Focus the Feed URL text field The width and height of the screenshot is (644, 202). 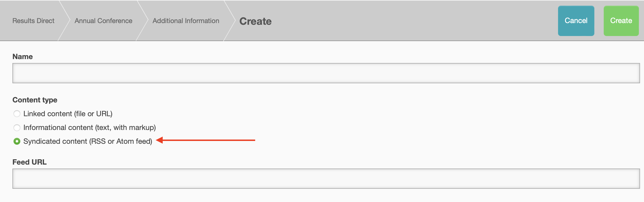coord(326,179)
